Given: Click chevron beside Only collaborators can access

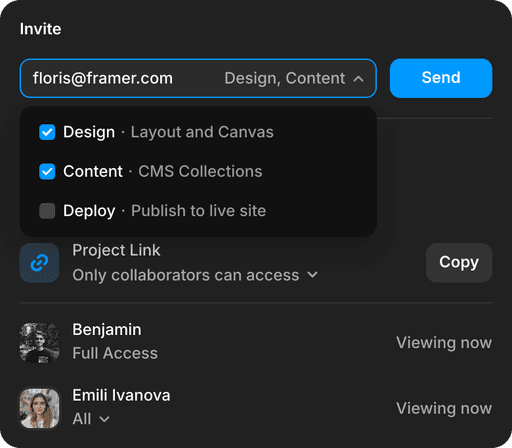Looking at the screenshot, I should pos(312,275).
